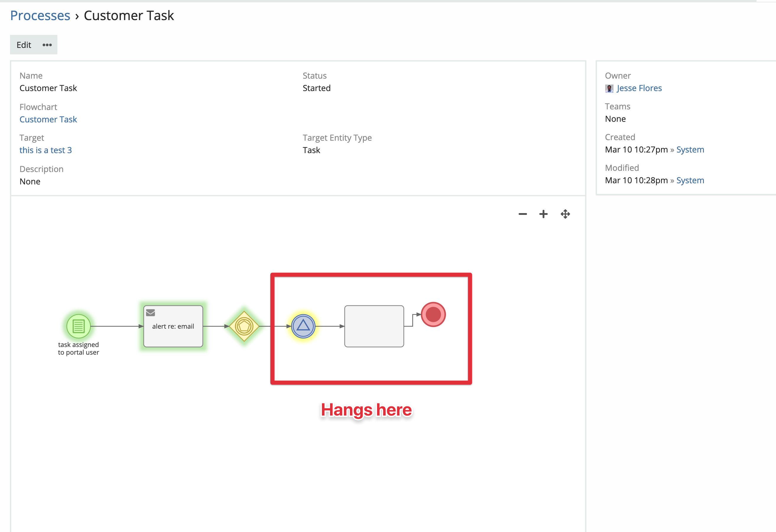Select the empty unnamed task box

tap(374, 326)
